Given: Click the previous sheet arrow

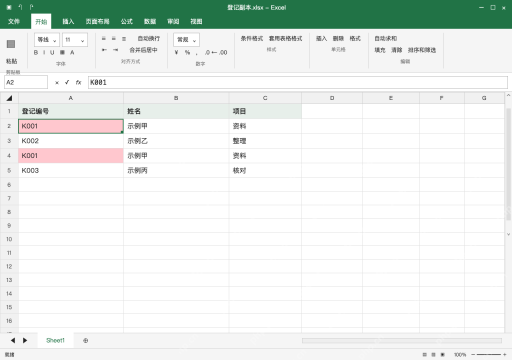Looking at the screenshot, I should (x=13, y=340).
